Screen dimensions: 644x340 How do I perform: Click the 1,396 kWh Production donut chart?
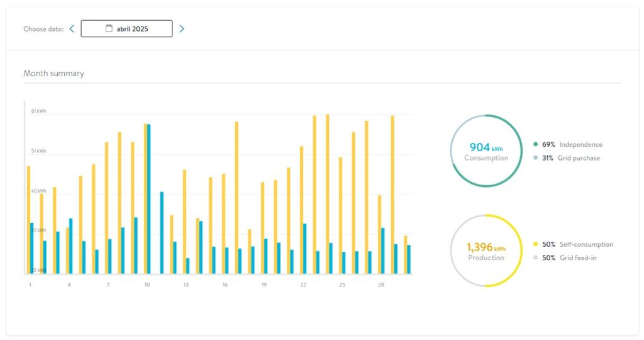(x=486, y=251)
